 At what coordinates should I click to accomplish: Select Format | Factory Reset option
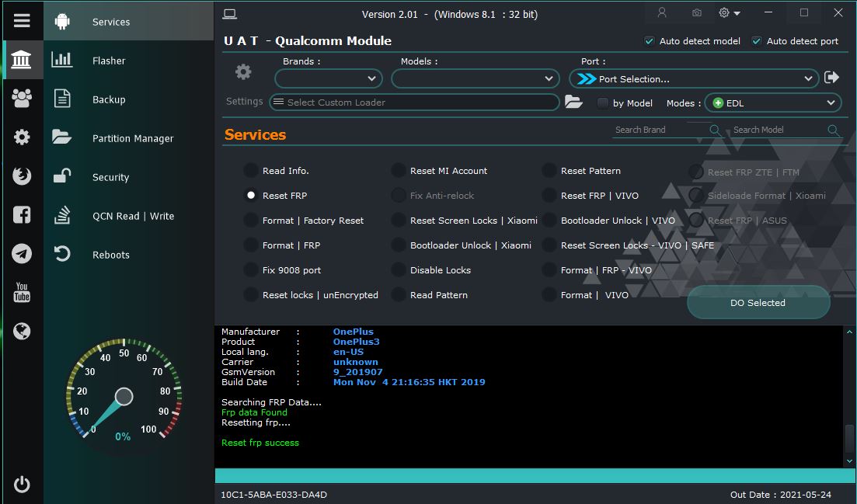pyautogui.click(x=250, y=220)
